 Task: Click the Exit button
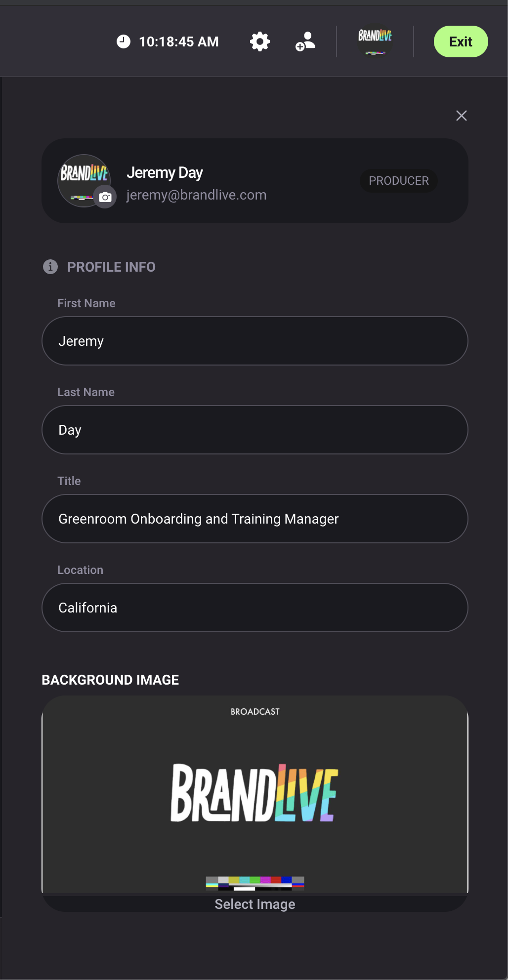coord(461,41)
